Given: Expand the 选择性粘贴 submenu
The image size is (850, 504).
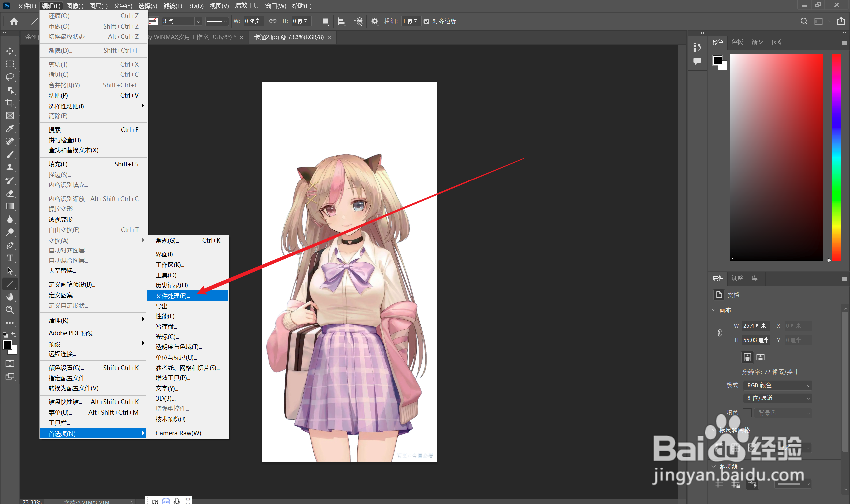Looking at the screenshot, I should click(93, 106).
